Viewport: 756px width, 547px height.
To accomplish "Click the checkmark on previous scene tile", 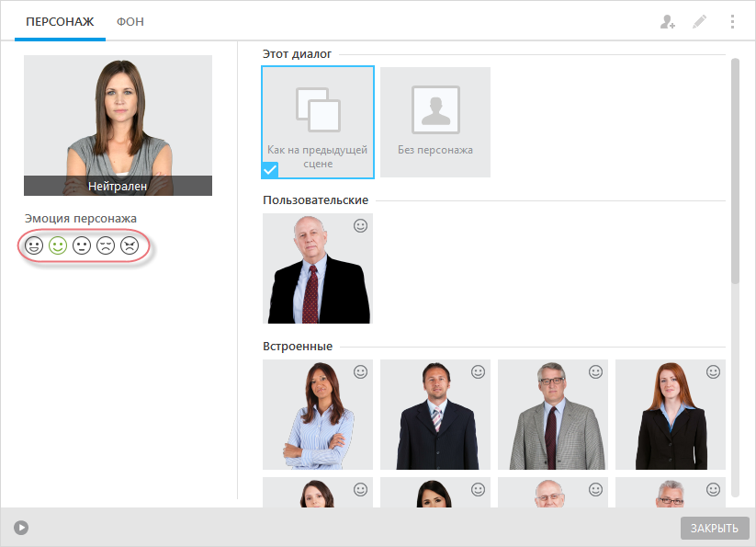I will tap(270, 170).
